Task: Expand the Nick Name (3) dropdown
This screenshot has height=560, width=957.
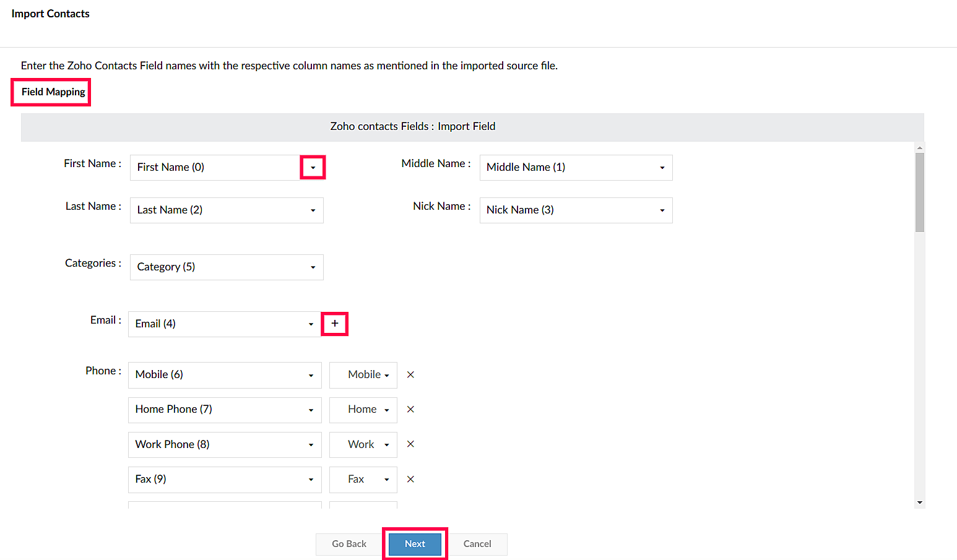Action: [576, 210]
